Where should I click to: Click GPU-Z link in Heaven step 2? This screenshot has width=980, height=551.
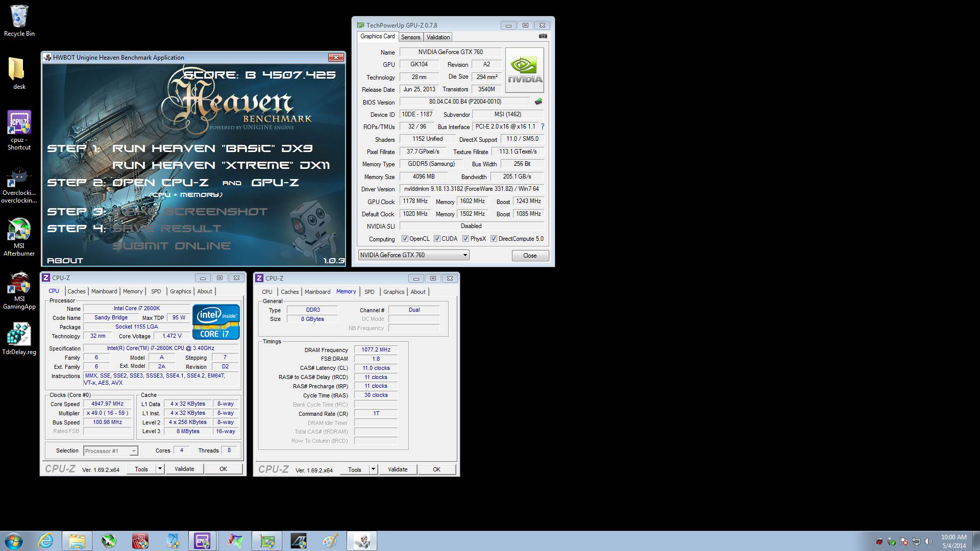pos(275,183)
